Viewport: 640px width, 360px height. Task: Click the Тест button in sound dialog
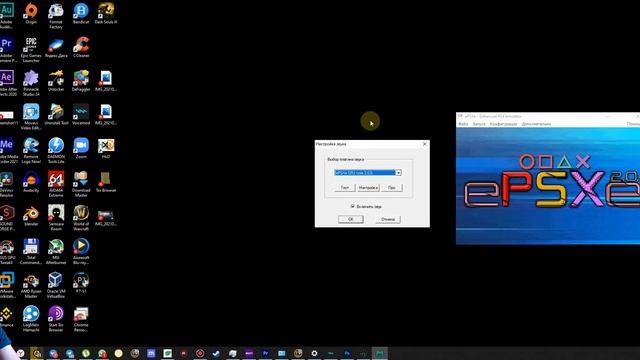[345, 187]
